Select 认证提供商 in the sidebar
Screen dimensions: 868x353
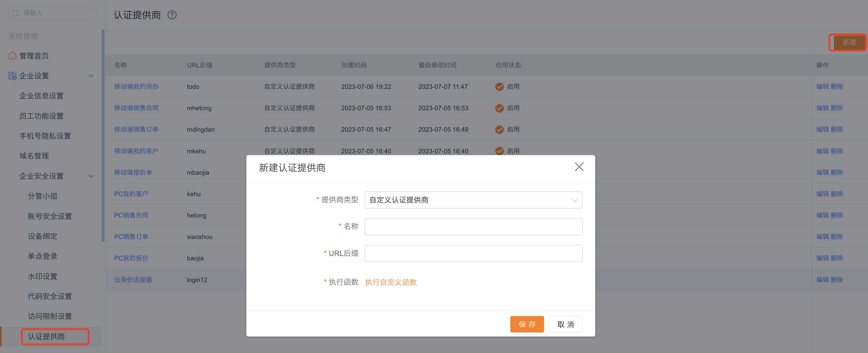tap(46, 336)
